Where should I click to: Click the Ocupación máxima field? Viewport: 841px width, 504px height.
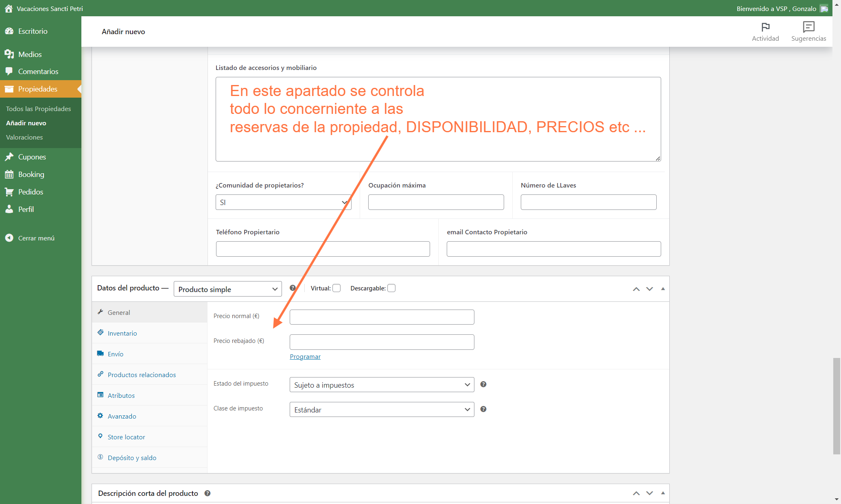(x=436, y=202)
